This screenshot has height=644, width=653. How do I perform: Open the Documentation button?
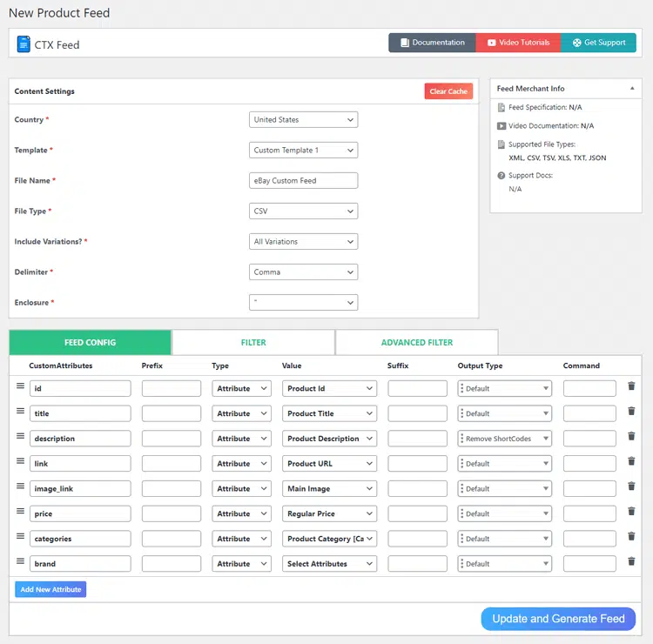click(x=432, y=43)
